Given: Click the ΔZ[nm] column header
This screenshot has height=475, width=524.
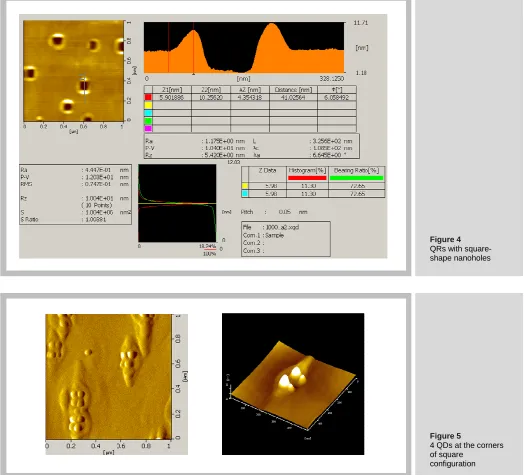Looking at the screenshot, I should [250, 90].
